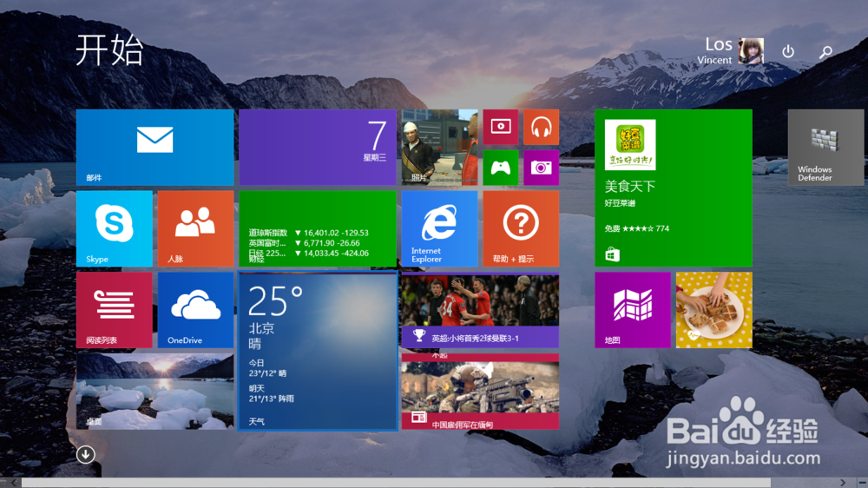Click the scrollbar right arrow
This screenshot has width=868, height=488.
[x=843, y=483]
